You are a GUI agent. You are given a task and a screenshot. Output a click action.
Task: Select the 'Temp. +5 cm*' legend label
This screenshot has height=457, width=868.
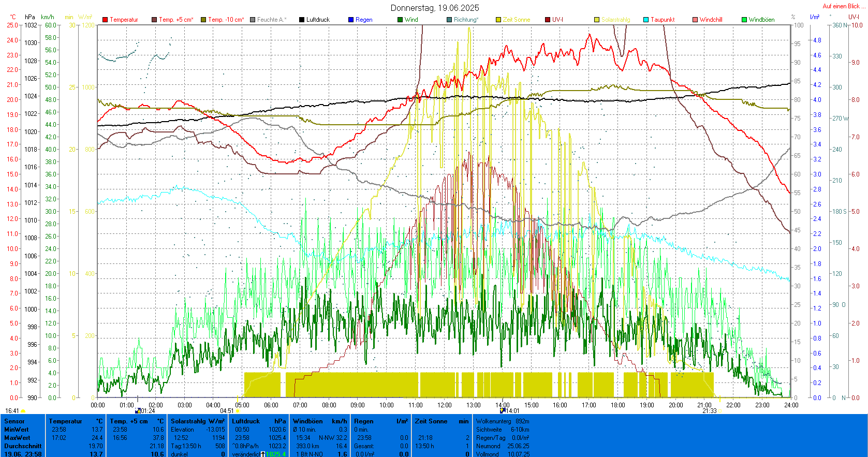pyautogui.click(x=176, y=20)
